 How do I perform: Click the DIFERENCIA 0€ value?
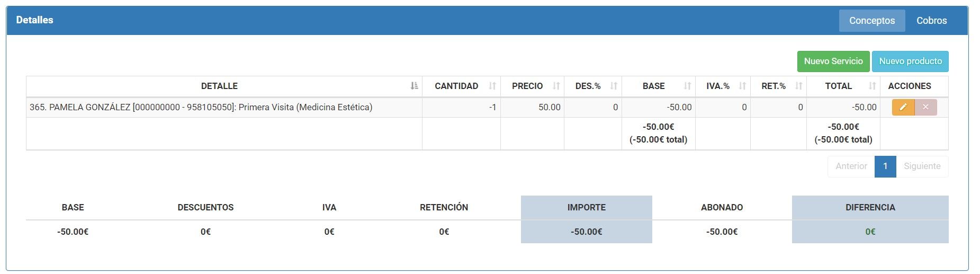(870, 232)
